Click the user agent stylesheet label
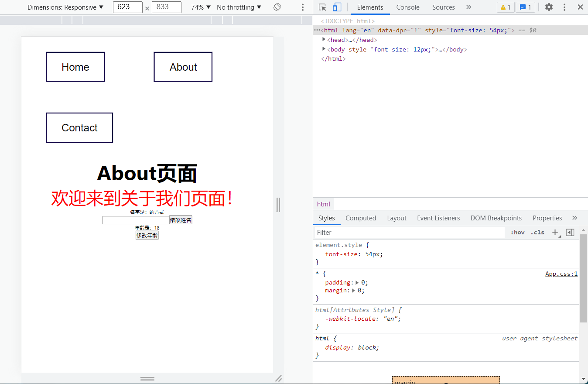 point(540,338)
